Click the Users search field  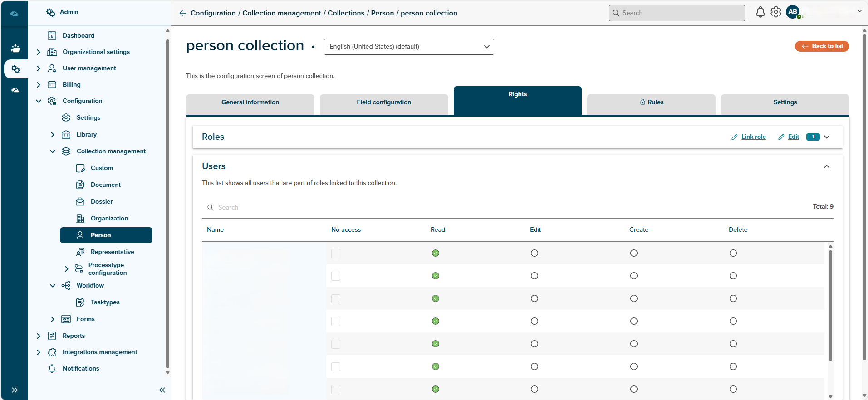[x=290, y=207]
